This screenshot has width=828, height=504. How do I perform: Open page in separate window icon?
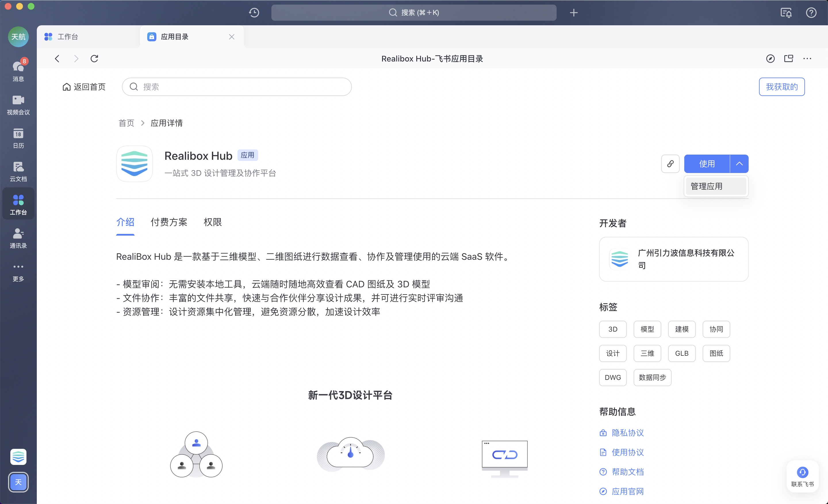[x=788, y=58]
